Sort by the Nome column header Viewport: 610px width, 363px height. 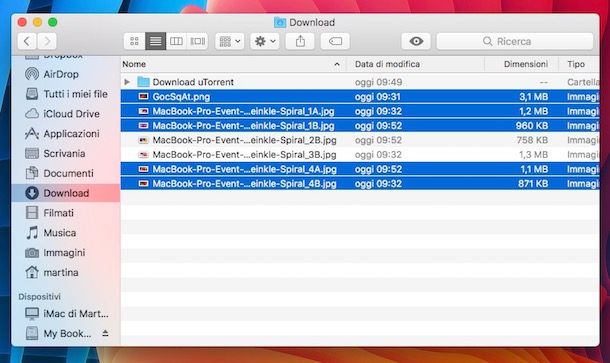tap(134, 64)
